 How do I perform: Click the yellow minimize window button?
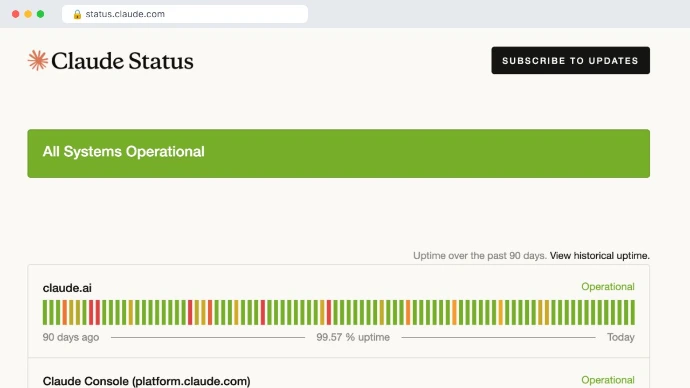(28, 14)
